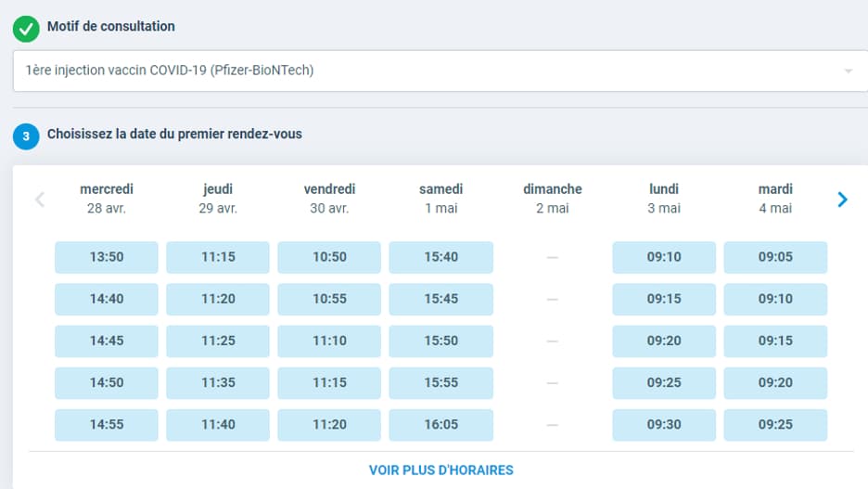Pick the 11:10 slot on vendredi

click(x=329, y=341)
